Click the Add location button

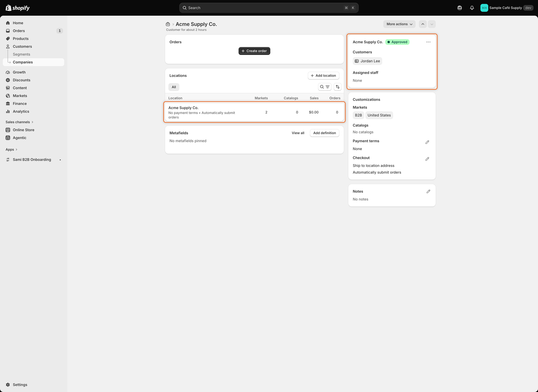pyautogui.click(x=323, y=76)
